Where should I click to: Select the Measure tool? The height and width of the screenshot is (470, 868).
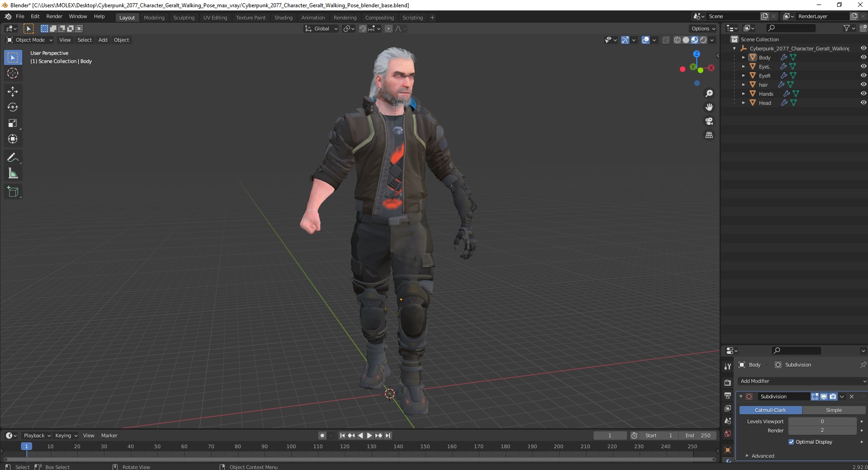tap(13, 173)
